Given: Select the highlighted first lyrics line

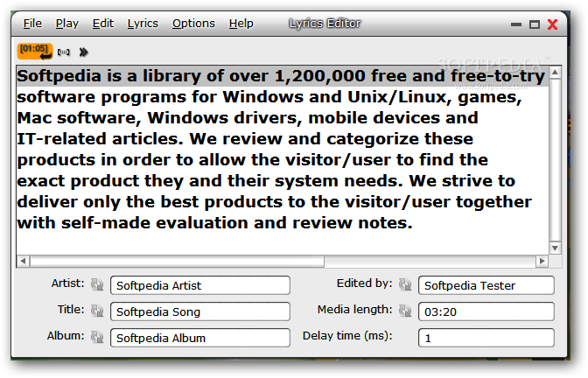Looking at the screenshot, I should tap(283, 76).
